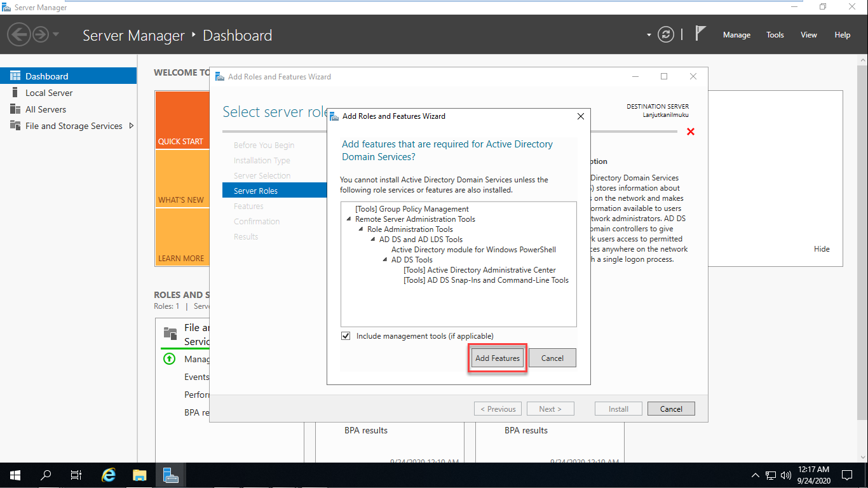Open the Dashboard from the sidebar
Screen dimensions: 868x488
46,75
